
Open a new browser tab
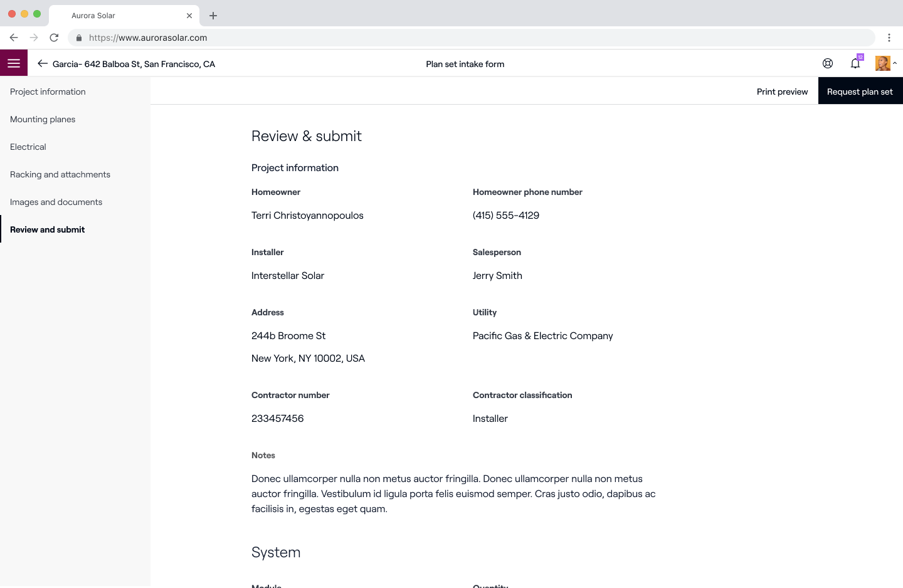pyautogui.click(x=213, y=16)
